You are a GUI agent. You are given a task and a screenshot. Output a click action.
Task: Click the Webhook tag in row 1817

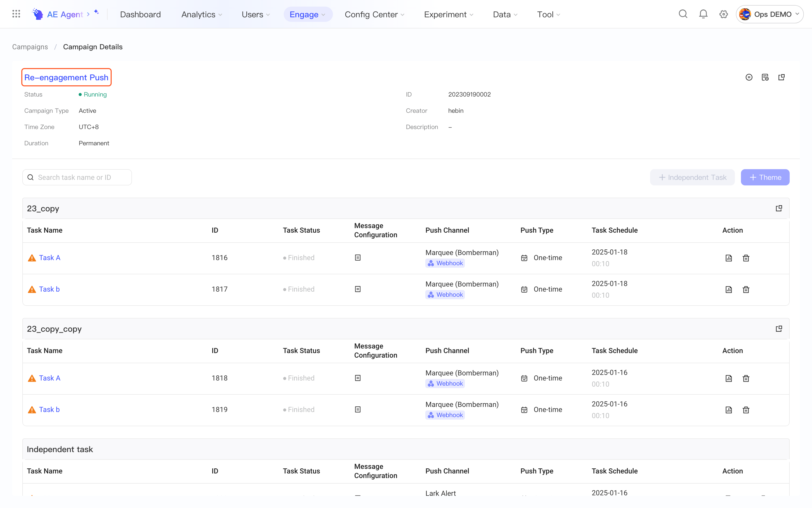click(x=445, y=295)
